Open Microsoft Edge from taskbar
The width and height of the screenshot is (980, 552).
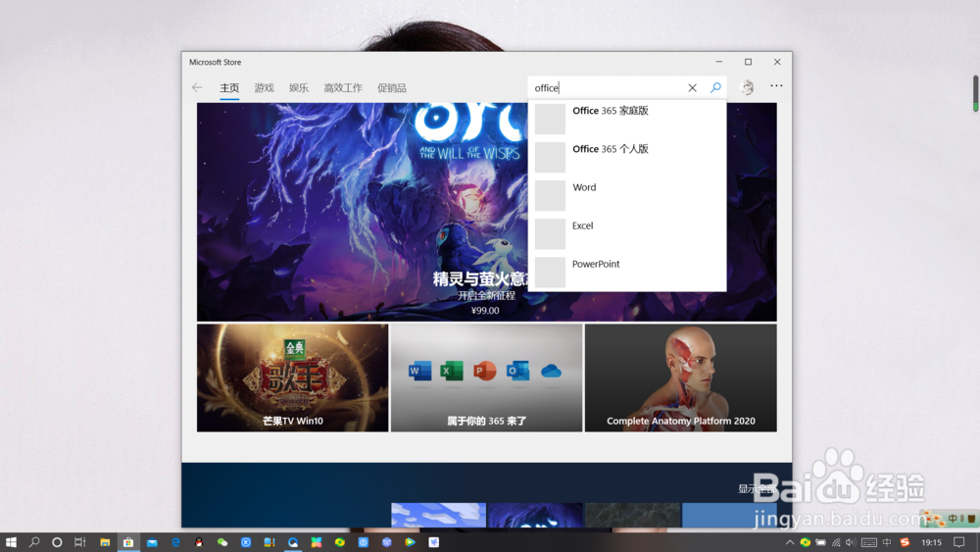click(x=175, y=542)
